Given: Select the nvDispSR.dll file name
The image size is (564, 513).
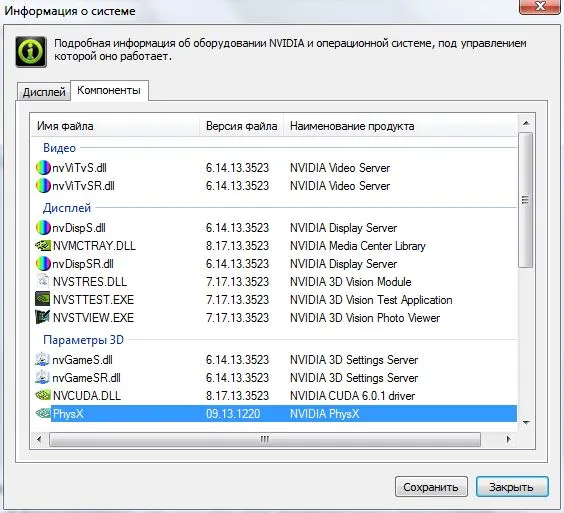Looking at the screenshot, I should pyautogui.click(x=83, y=264).
